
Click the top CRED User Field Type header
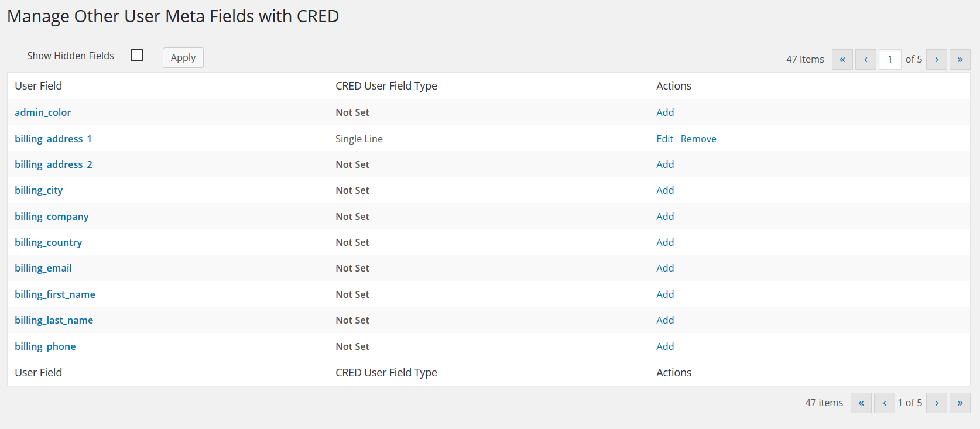click(x=386, y=86)
